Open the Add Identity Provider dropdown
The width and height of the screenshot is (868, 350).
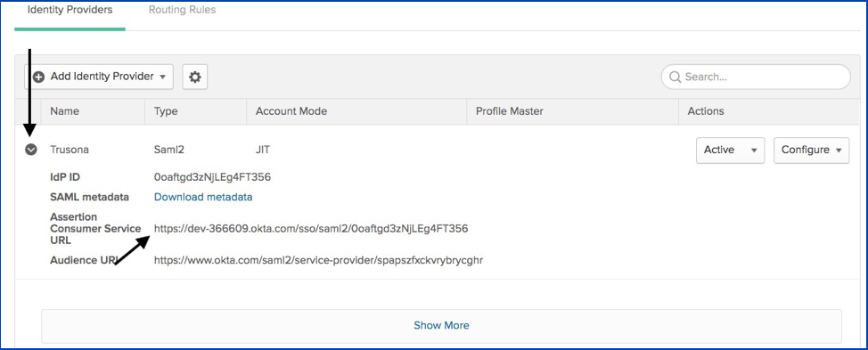pyautogui.click(x=99, y=77)
